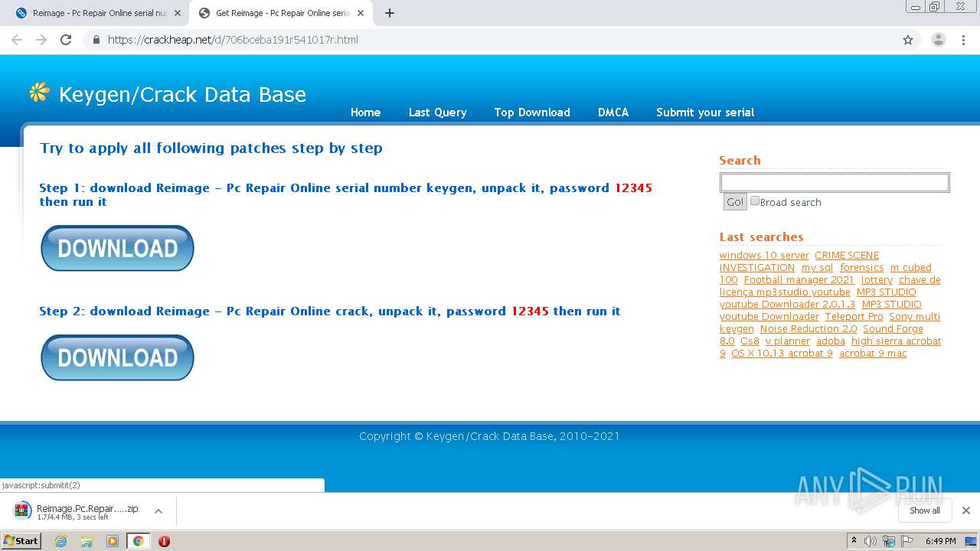Click the address bar URL

click(233, 40)
